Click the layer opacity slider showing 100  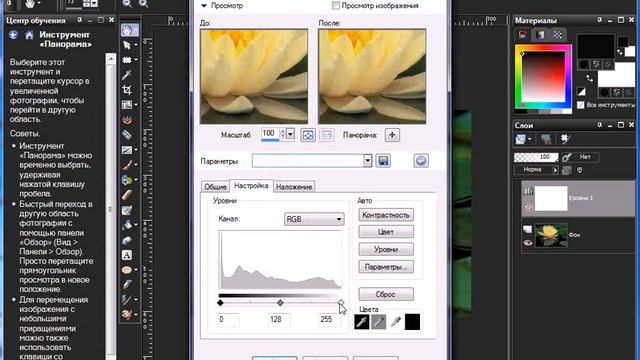pyautogui.click(x=536, y=157)
